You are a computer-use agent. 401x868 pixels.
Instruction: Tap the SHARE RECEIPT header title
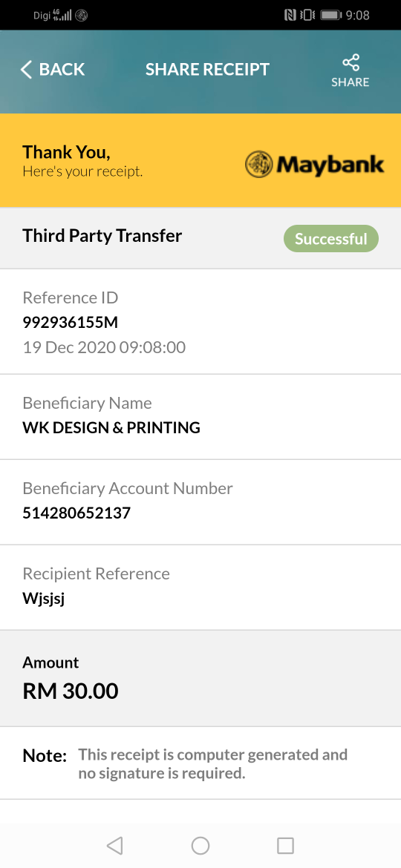click(x=207, y=69)
